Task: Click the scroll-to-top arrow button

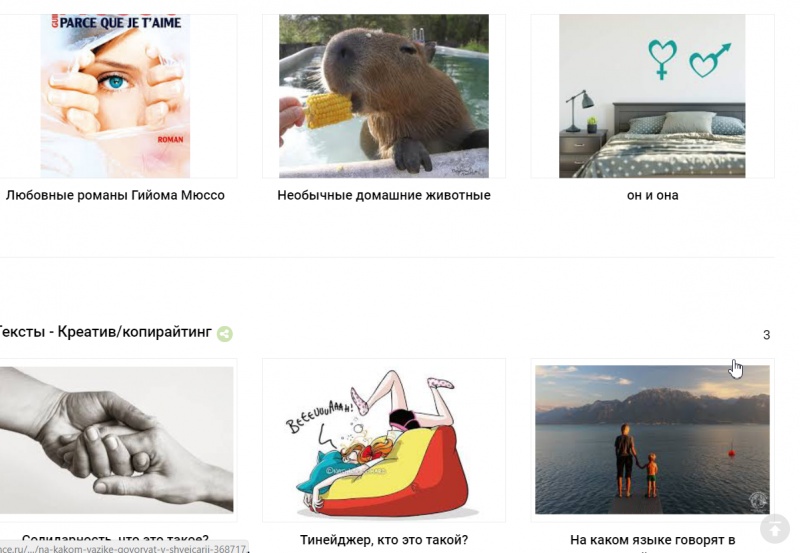Action: [x=775, y=529]
